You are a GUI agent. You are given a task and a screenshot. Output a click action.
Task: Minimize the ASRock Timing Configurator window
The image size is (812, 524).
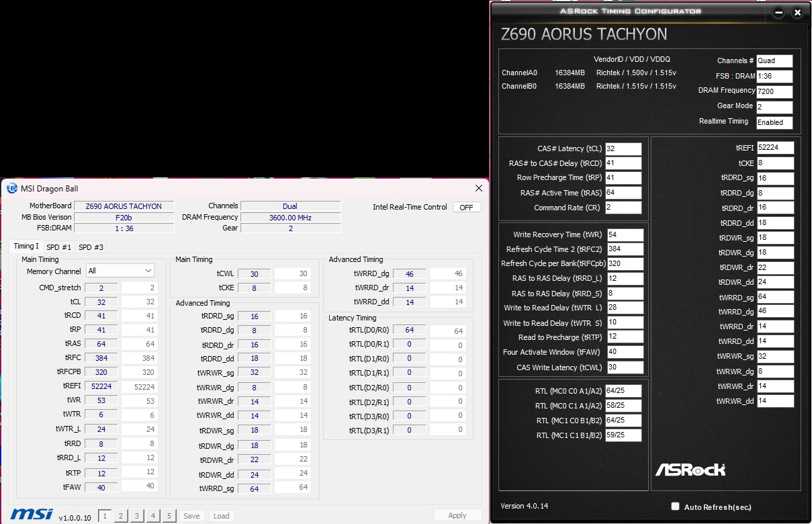778,12
